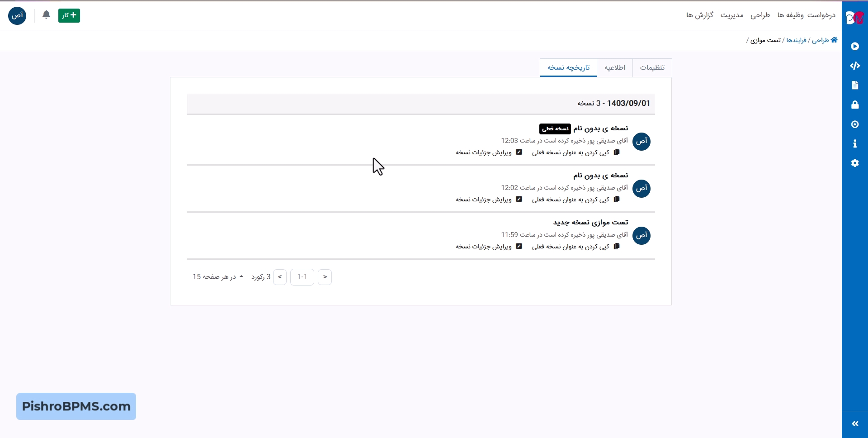Open the per-page 15 records dropdown
Image resolution: width=868 pixels, height=438 pixels.
point(218,277)
